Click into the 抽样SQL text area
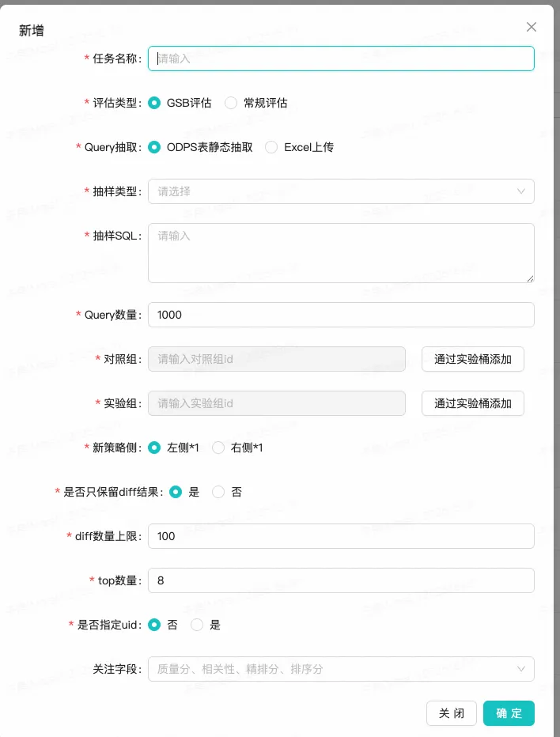The image size is (560, 737). tap(341, 253)
